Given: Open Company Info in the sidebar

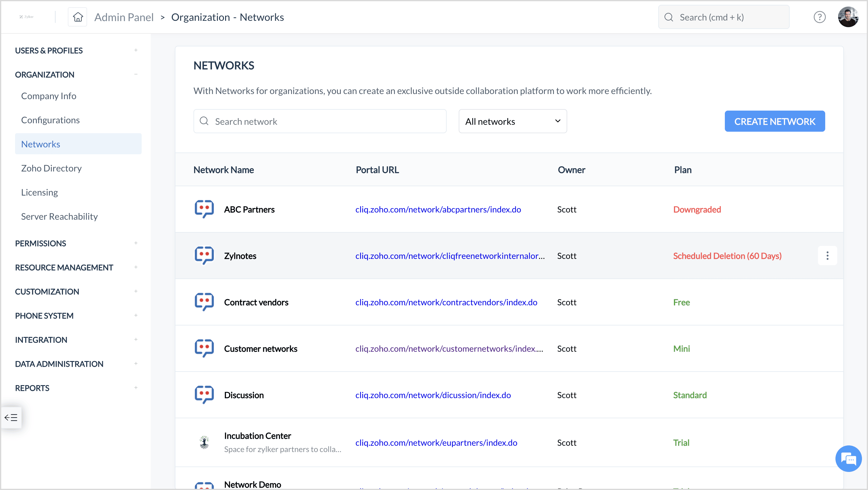Looking at the screenshot, I should [x=49, y=96].
